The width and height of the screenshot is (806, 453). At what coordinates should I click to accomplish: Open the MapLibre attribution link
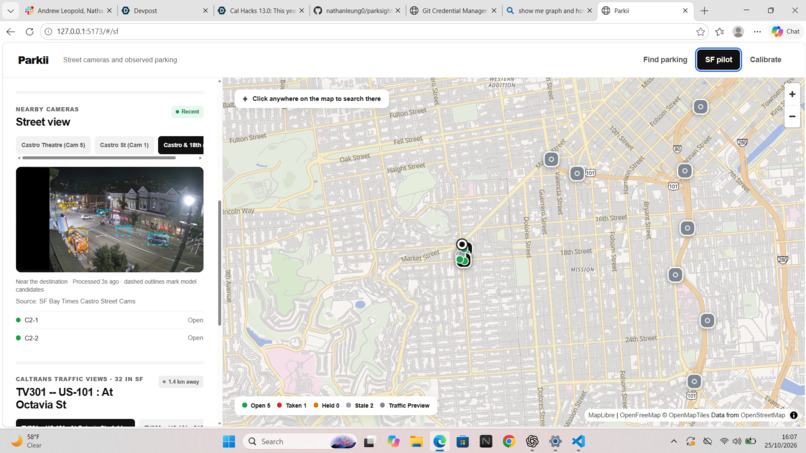point(601,415)
